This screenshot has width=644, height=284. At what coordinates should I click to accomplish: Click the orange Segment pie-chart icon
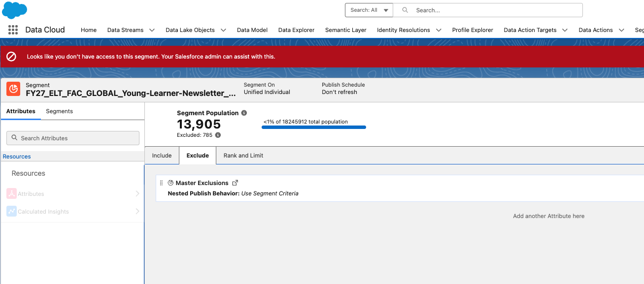pos(13,89)
